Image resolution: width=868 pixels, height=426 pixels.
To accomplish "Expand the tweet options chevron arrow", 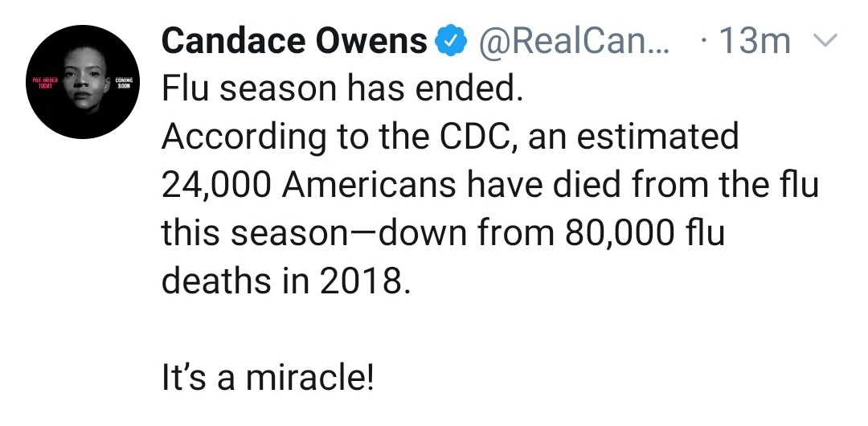I will (x=827, y=40).
